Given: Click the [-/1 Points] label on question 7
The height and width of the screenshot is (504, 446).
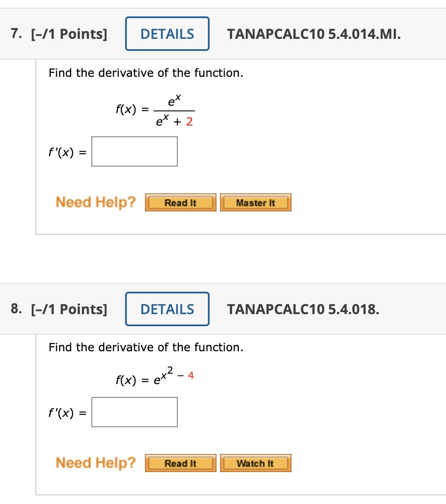Looking at the screenshot, I should pyautogui.click(x=69, y=34).
